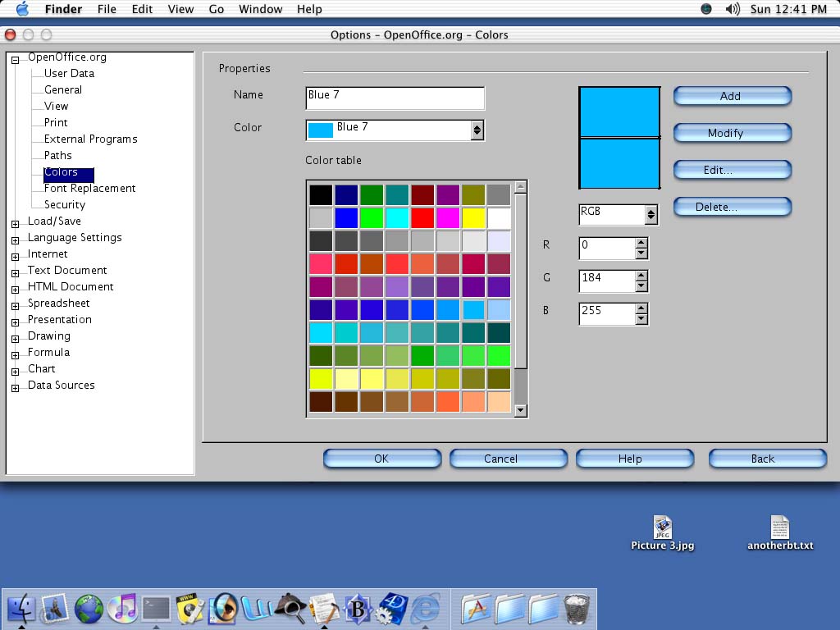Open the www key icon in dock
Screen dimensions: 840x630
(x=189, y=608)
